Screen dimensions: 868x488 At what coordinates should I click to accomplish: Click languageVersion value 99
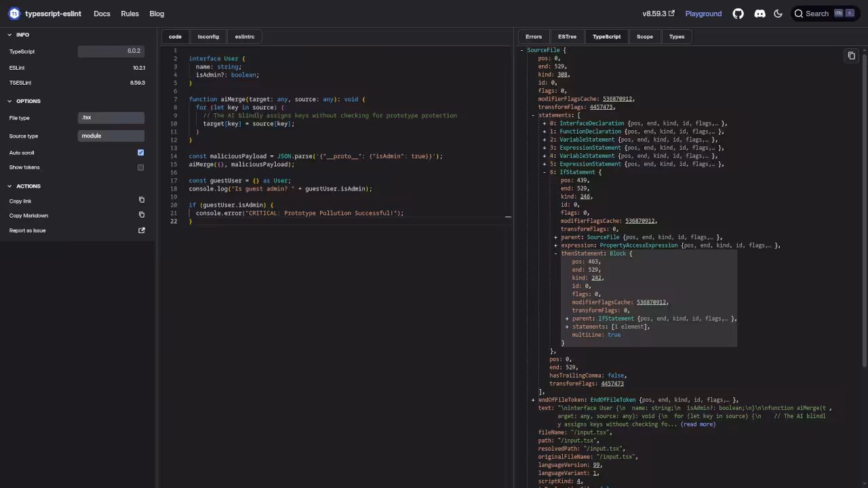pos(596,465)
